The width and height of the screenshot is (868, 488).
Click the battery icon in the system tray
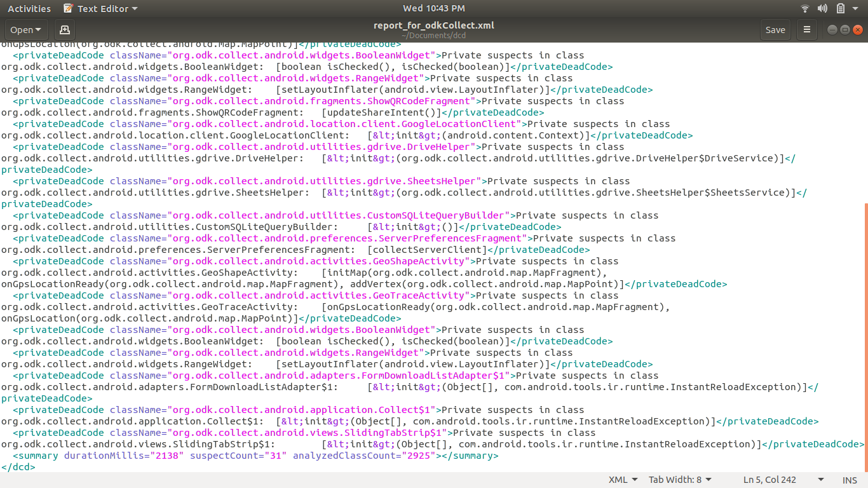[x=839, y=8]
